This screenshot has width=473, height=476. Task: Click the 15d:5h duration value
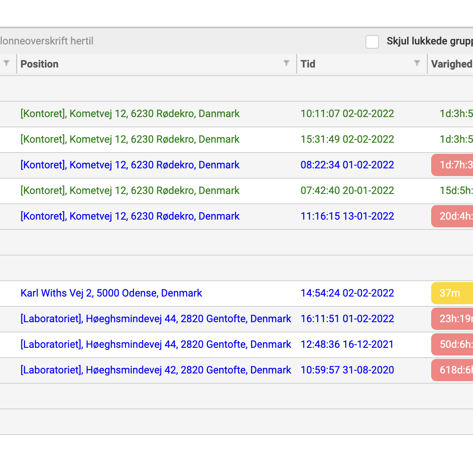tap(456, 191)
